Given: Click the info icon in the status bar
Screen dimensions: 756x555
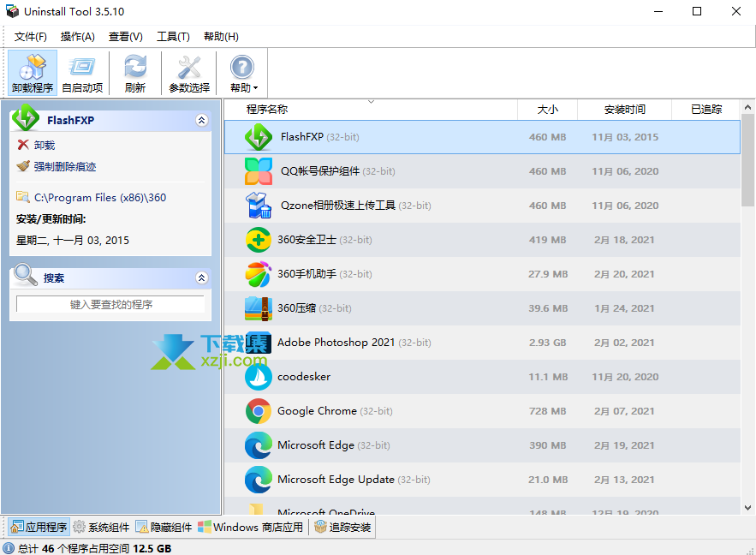Looking at the screenshot, I should tap(9, 548).
